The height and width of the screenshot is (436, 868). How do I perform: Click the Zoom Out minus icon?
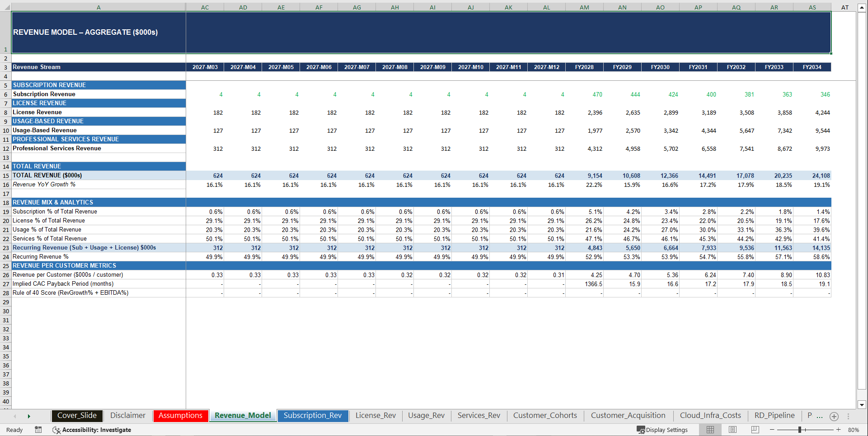click(x=773, y=430)
